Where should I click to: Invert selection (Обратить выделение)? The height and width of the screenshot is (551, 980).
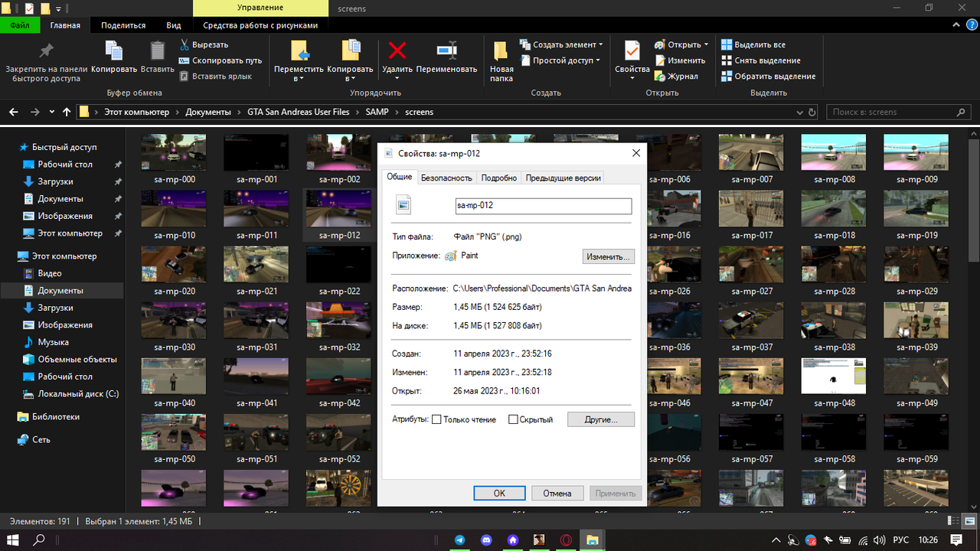pyautogui.click(x=768, y=77)
